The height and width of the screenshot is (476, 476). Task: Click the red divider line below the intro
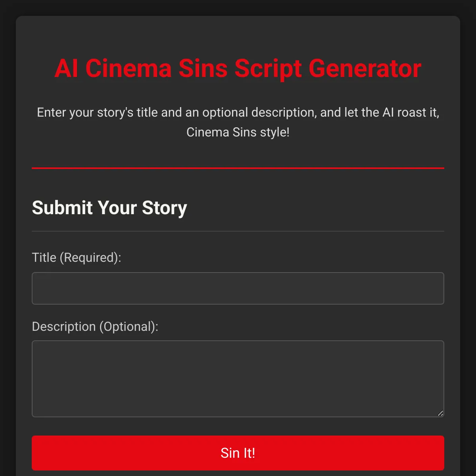coord(238,168)
